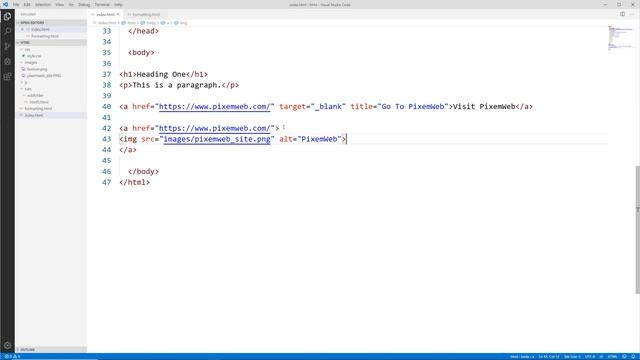The height and width of the screenshot is (360, 640).
Task: Close index.html in Open Editors list
Action: coord(22,29)
